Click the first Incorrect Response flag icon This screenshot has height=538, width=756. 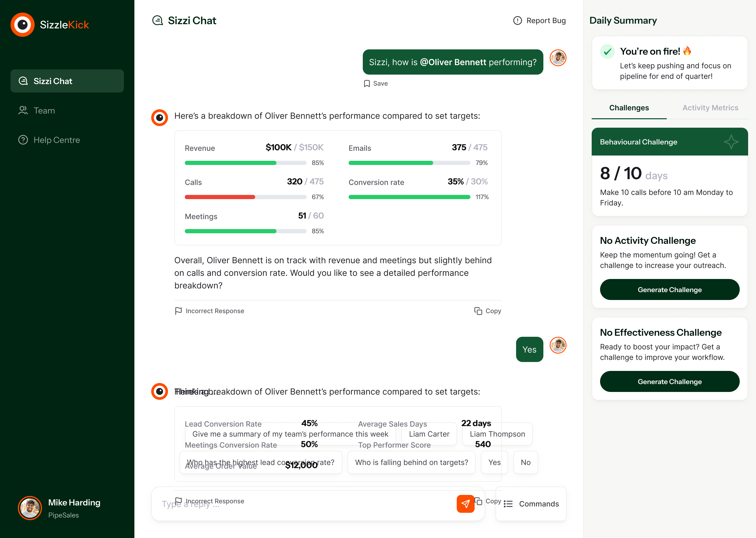click(178, 311)
